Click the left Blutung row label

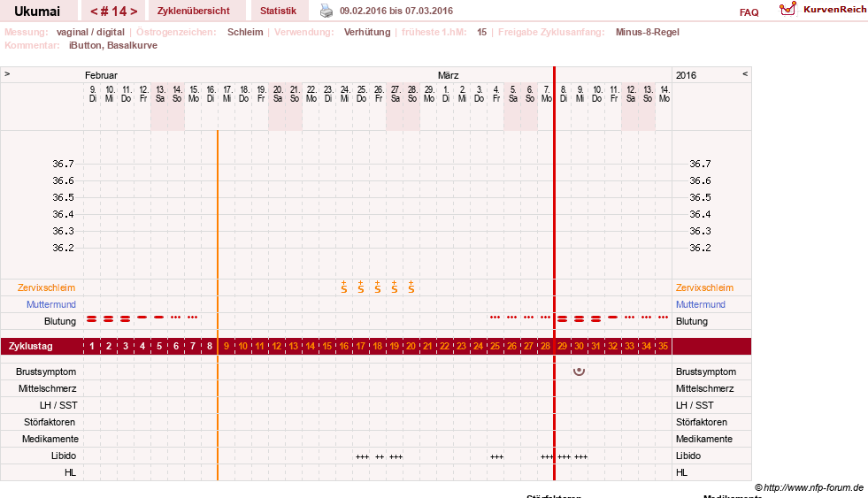click(60, 321)
